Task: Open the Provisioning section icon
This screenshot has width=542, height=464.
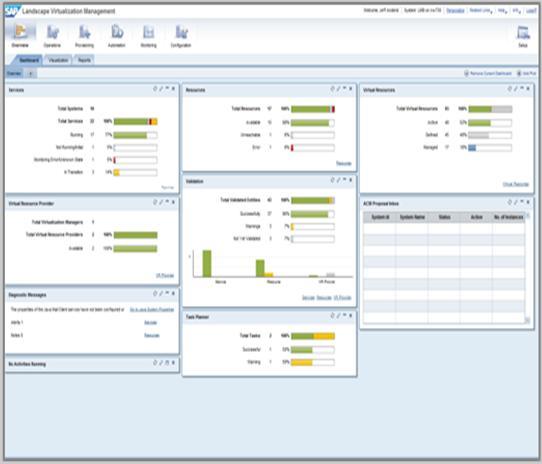Action: (x=84, y=32)
